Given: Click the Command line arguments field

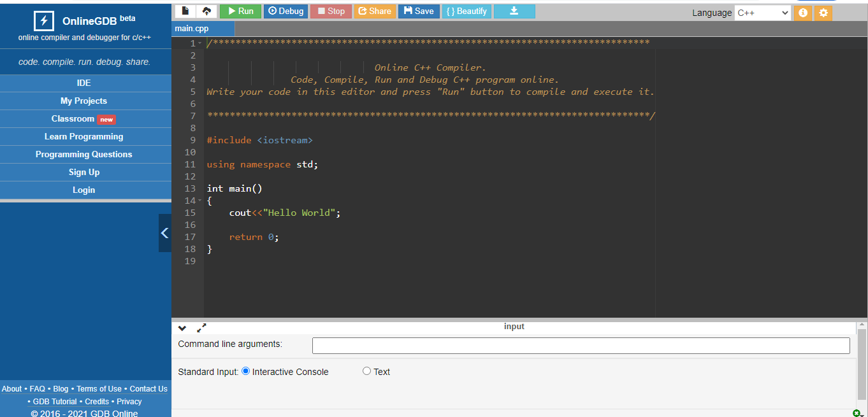Looking at the screenshot, I should (581, 346).
